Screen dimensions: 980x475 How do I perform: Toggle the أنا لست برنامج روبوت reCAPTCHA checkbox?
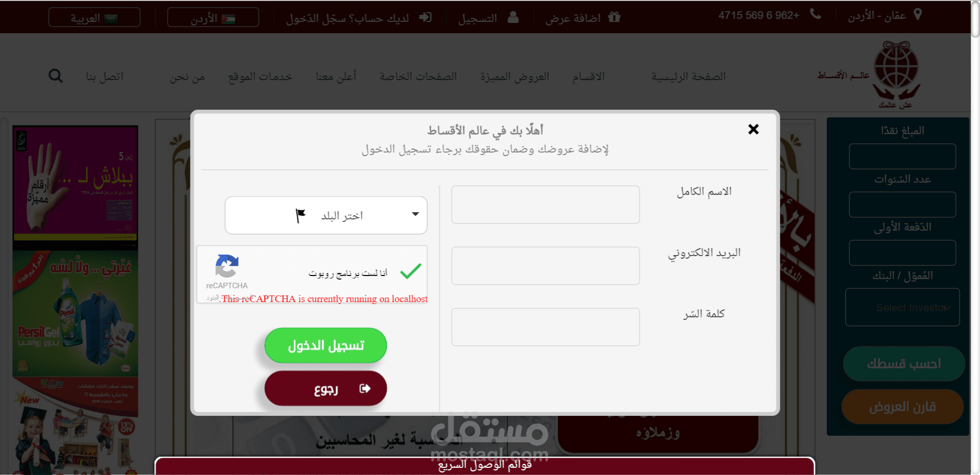[x=411, y=271]
